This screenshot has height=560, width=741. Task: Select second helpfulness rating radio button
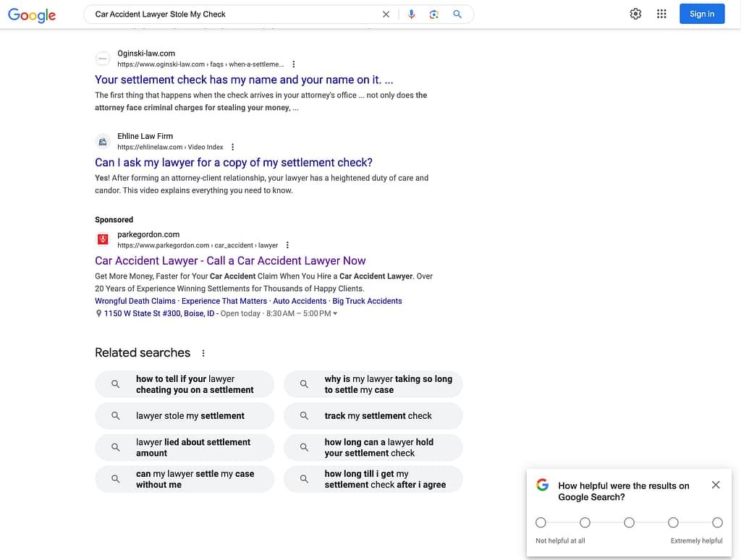tap(585, 522)
